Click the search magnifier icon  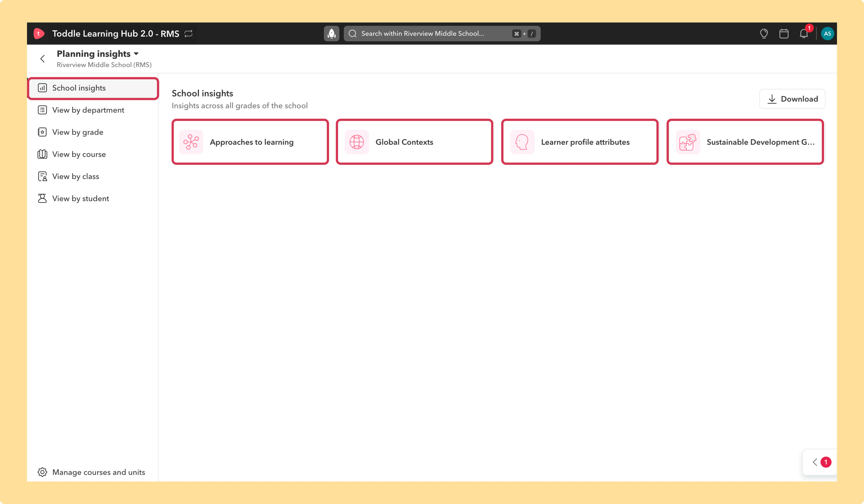pyautogui.click(x=352, y=34)
